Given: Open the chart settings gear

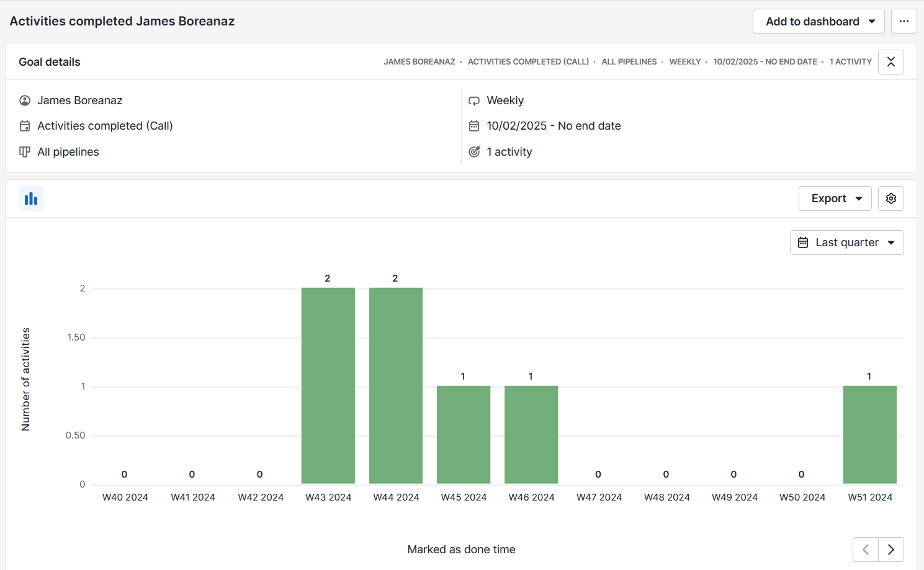Looking at the screenshot, I should (890, 198).
